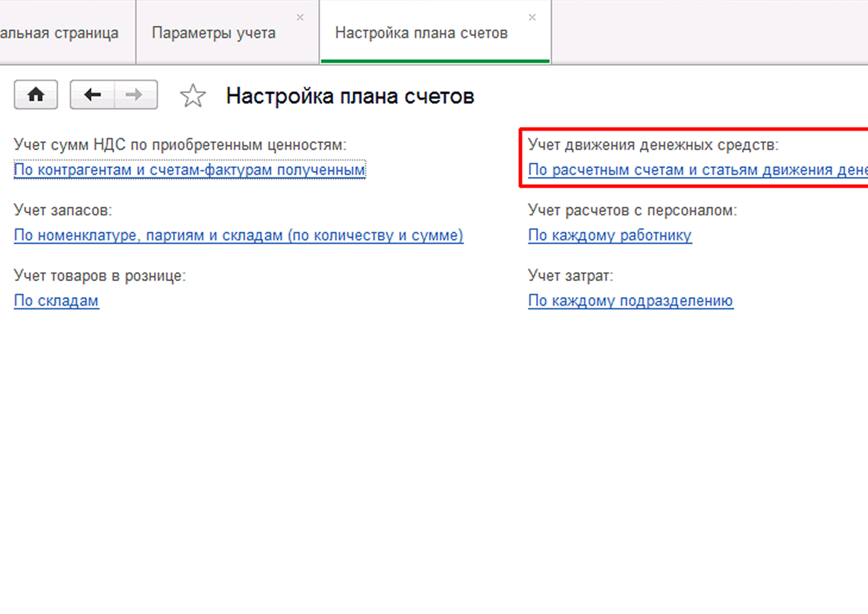Click the Учет запасов label
The width and height of the screenshot is (868, 614).
(x=63, y=210)
